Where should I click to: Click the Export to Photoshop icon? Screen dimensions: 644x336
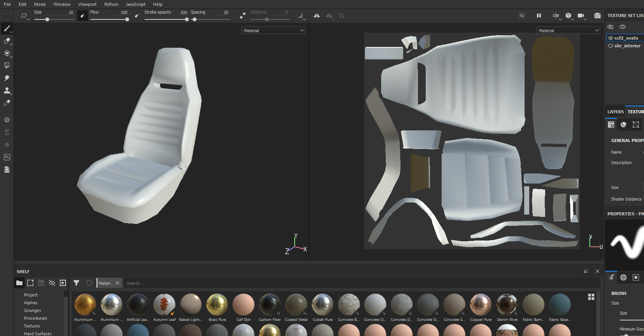[x=7, y=157]
